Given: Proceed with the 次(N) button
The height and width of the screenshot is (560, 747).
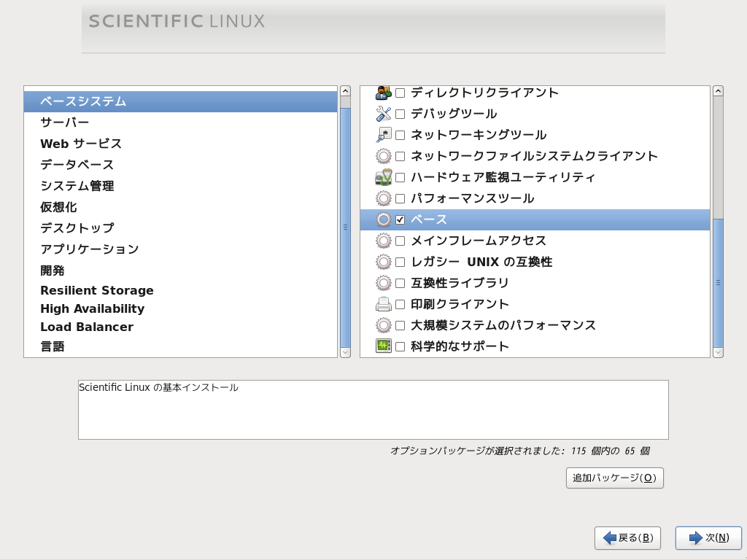Looking at the screenshot, I should pos(708,538).
